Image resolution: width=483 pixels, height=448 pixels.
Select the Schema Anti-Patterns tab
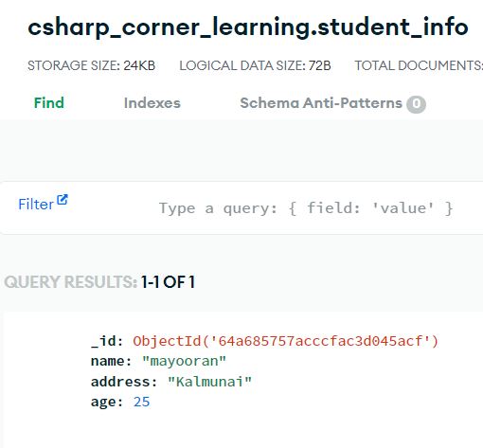point(333,103)
